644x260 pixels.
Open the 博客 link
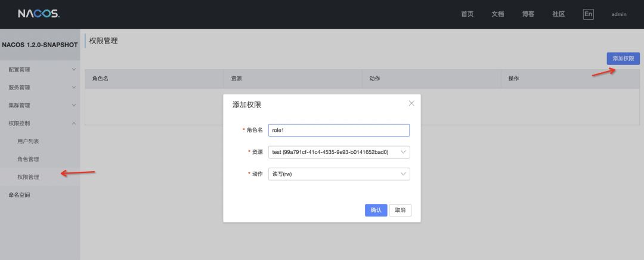[528, 14]
